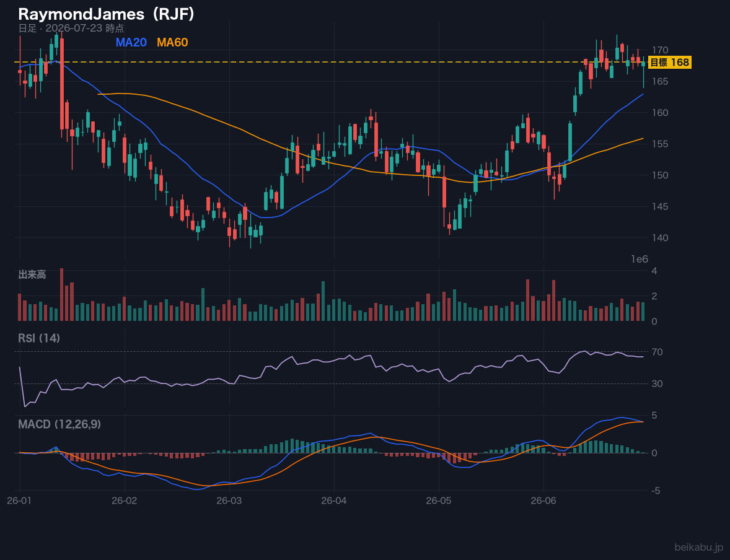
Task: Click the RSI 30 level label
Action: pyautogui.click(x=657, y=383)
